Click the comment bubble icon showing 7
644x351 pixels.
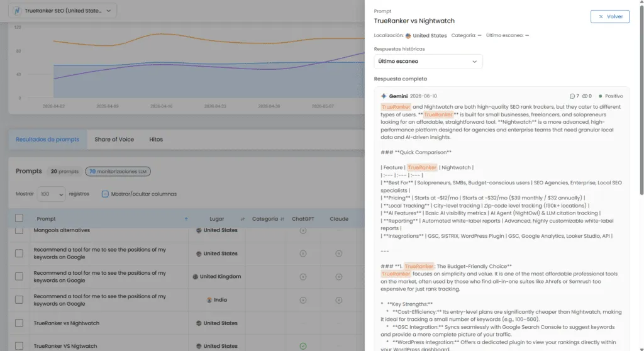572,96
